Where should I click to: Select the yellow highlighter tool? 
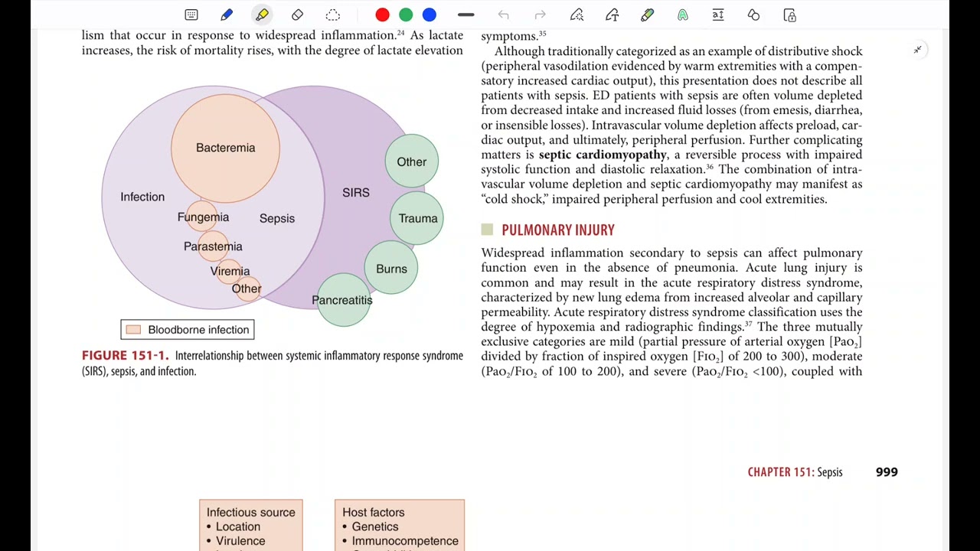(x=262, y=15)
